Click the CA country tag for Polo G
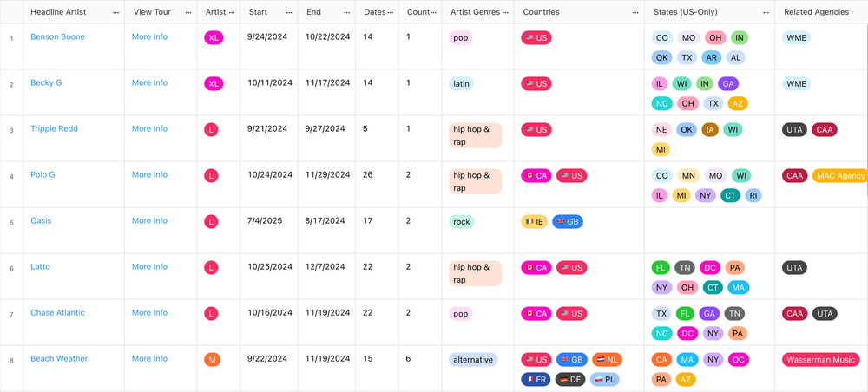The height and width of the screenshot is (392, 868). point(536,176)
